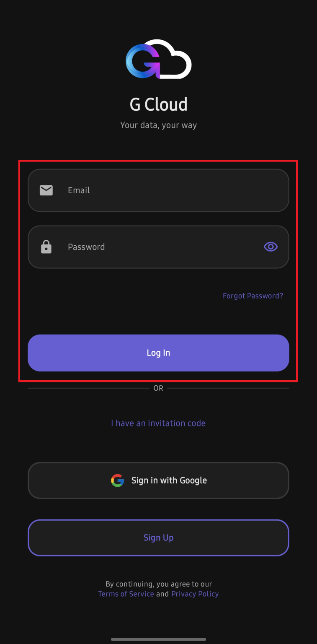Open the Terms of Service
Image resolution: width=317 pixels, height=644 pixels.
click(x=126, y=594)
